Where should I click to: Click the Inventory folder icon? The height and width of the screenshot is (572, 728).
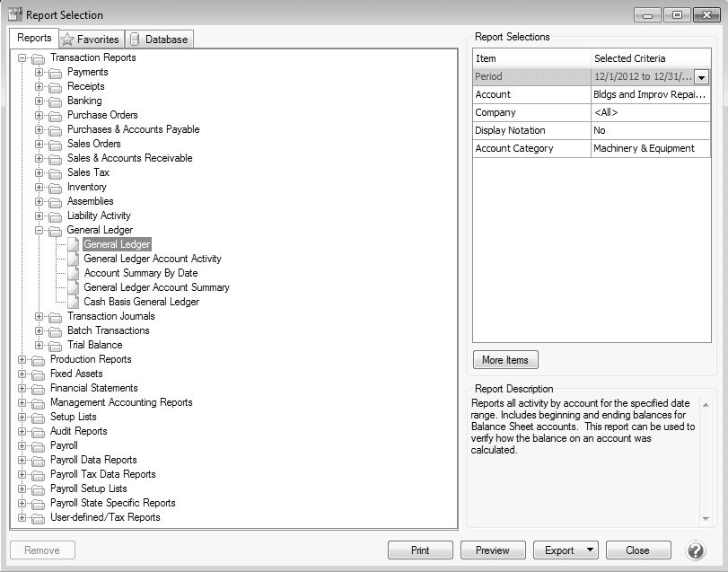[56, 187]
